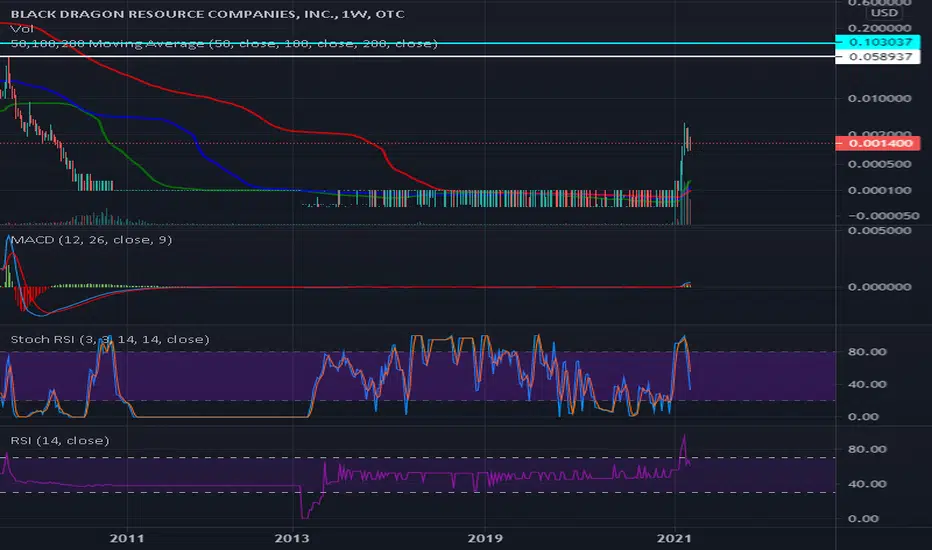Select the white horizontal line at 0.058937
The width and height of the screenshot is (932, 550).
point(416,56)
